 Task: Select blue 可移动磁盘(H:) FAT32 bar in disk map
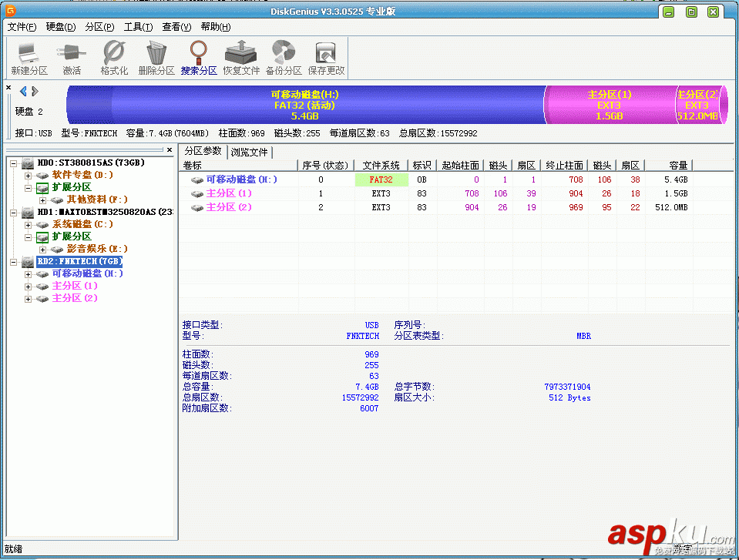click(x=305, y=105)
